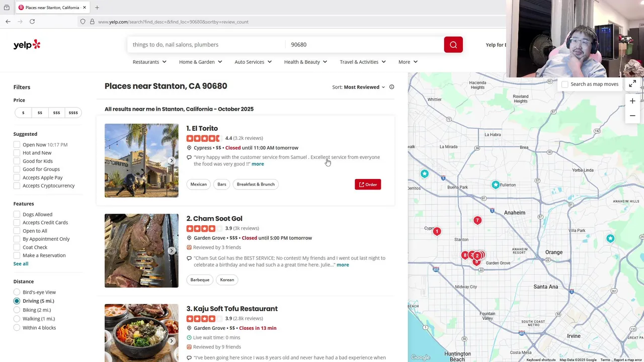Click the Mexican category tag
The width and height of the screenshot is (644, 362).
(199, 185)
